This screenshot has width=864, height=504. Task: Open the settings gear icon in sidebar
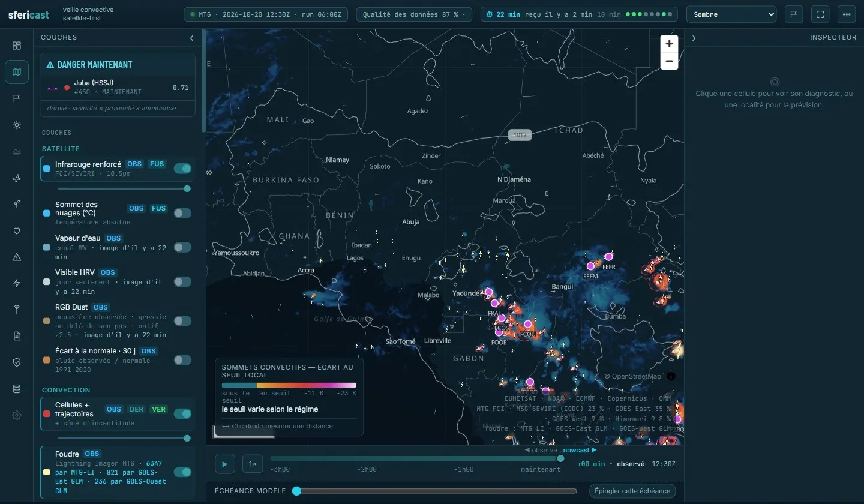pyautogui.click(x=17, y=415)
